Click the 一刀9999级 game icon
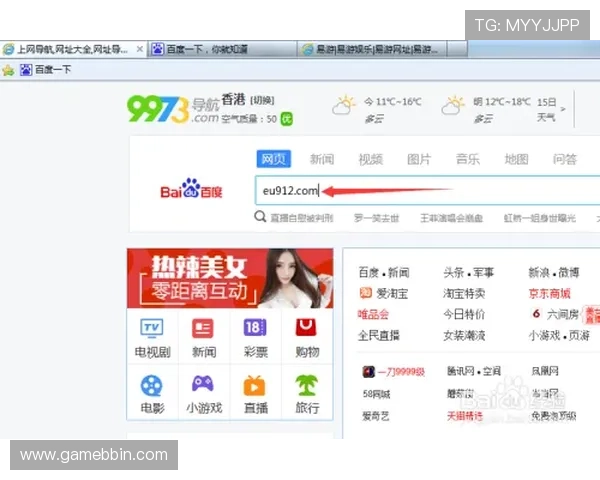This screenshot has height=480, width=600. coord(368,372)
